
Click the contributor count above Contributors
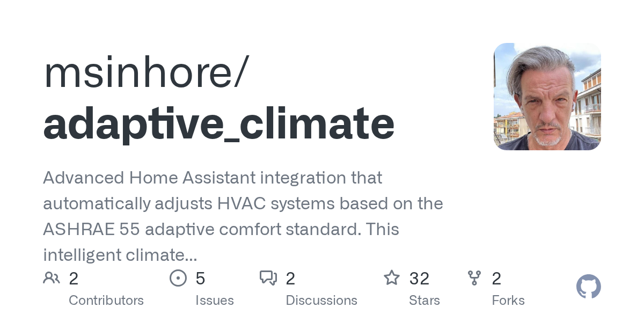point(74,279)
